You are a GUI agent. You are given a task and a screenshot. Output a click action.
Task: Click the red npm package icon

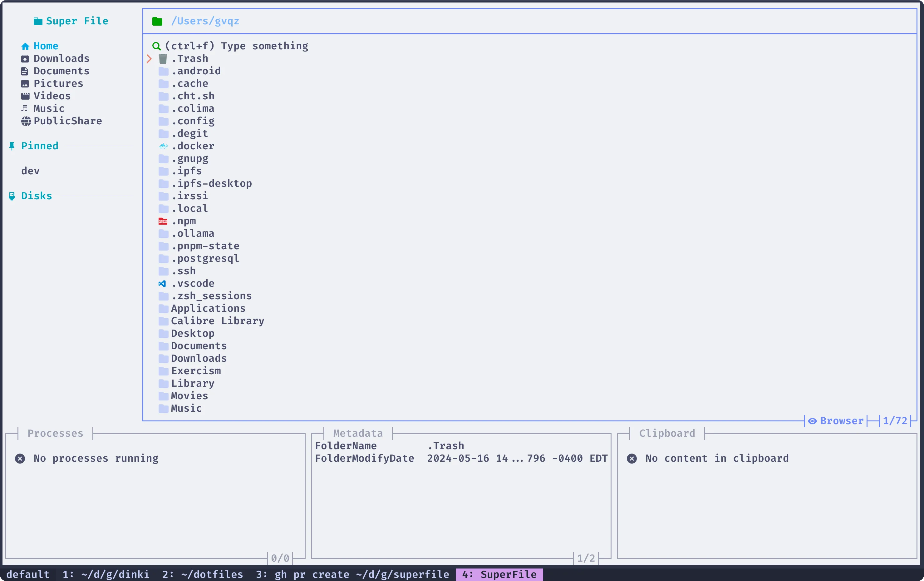click(x=163, y=221)
